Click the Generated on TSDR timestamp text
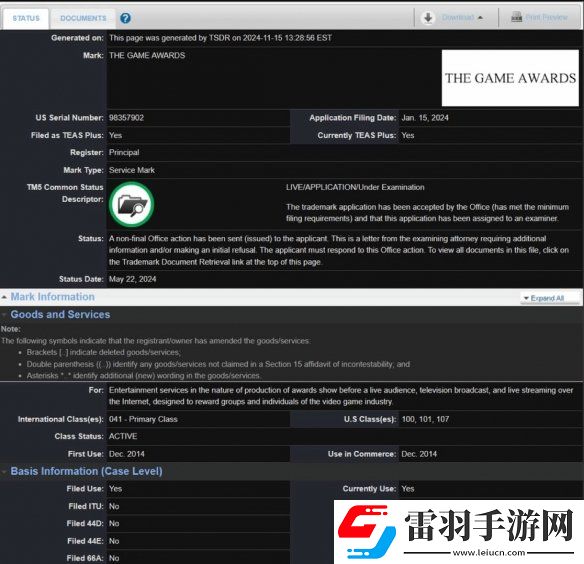 point(220,38)
